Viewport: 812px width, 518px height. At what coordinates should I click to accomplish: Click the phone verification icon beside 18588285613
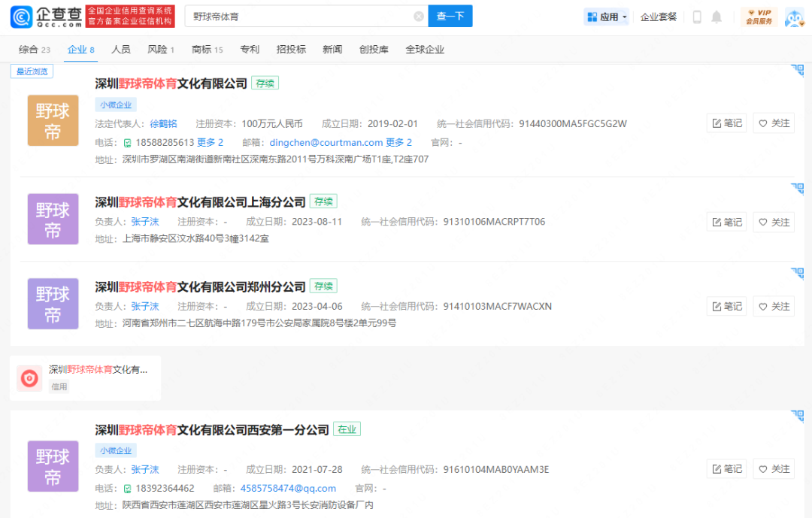pyautogui.click(x=128, y=143)
